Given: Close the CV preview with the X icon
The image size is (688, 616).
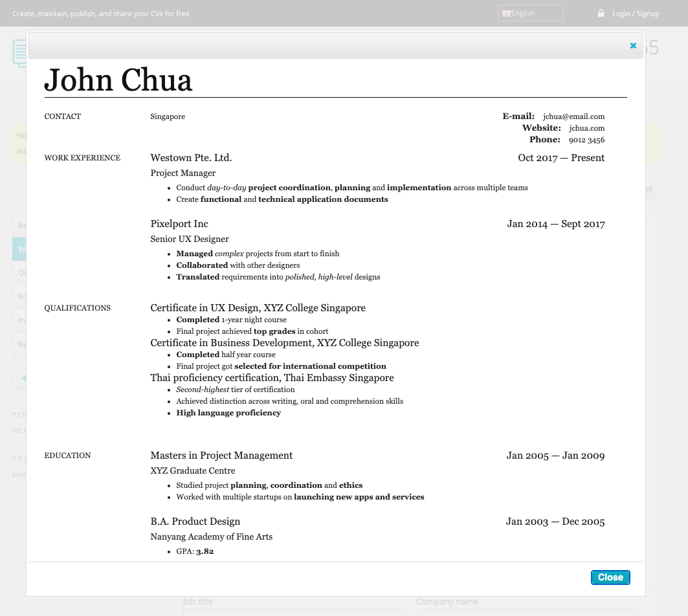Looking at the screenshot, I should click(633, 45).
